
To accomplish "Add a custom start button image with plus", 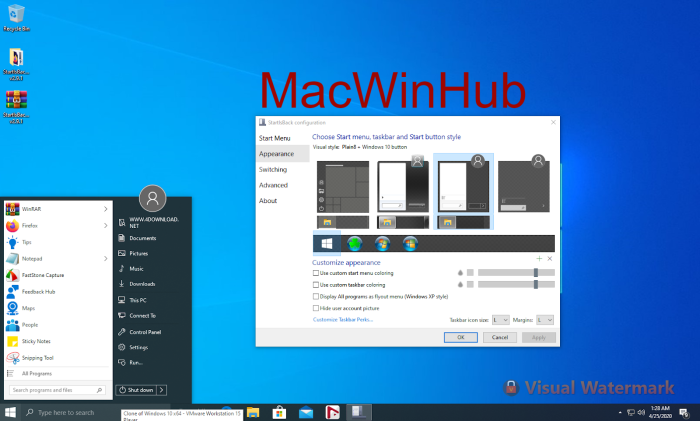I will click(539, 258).
